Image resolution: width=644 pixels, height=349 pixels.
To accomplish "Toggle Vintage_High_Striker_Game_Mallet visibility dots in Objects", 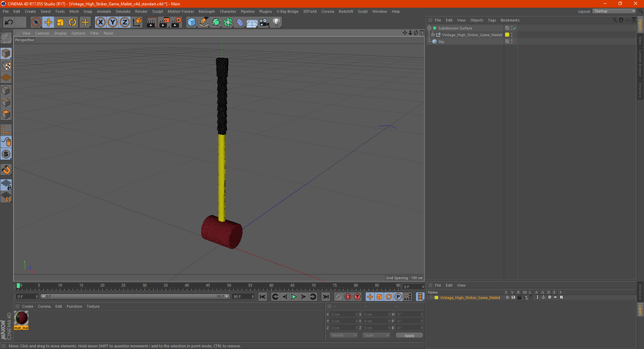I will pyautogui.click(x=512, y=35).
